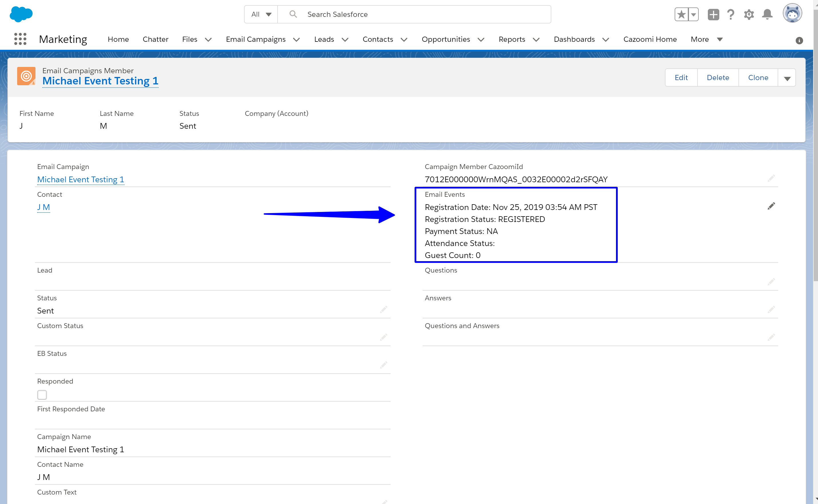818x504 pixels.
Task: Open the All search scope dropdown
Action: (261, 14)
